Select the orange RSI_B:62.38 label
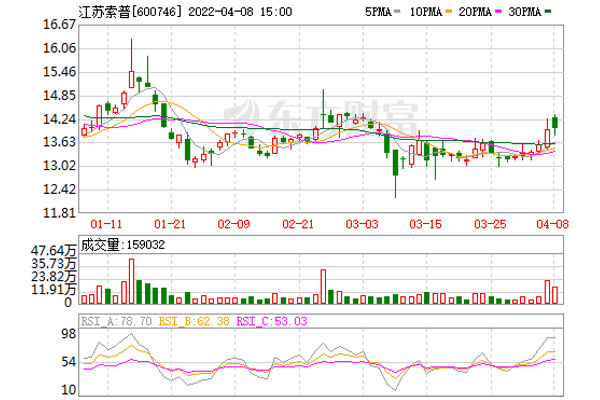 (x=195, y=323)
